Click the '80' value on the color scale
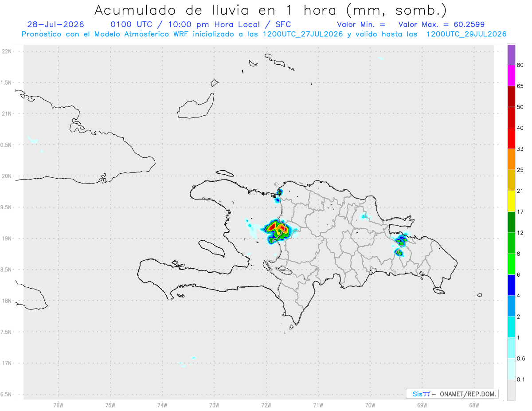 point(520,65)
